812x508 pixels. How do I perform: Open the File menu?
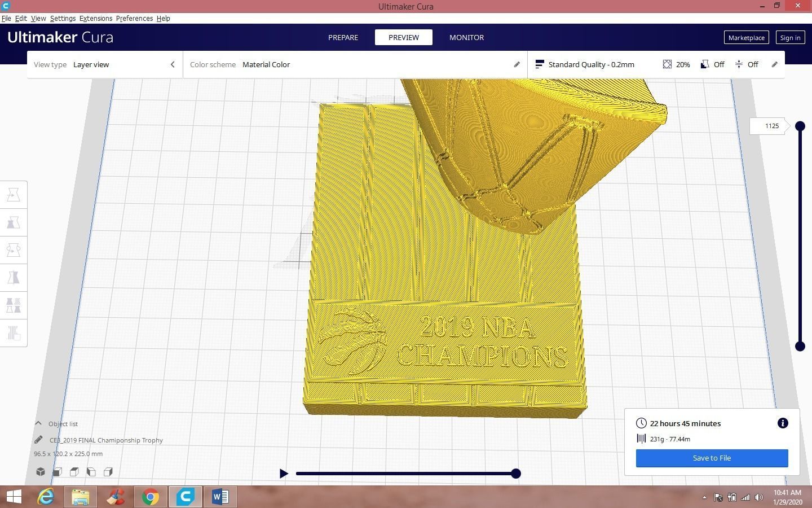pyautogui.click(x=6, y=18)
